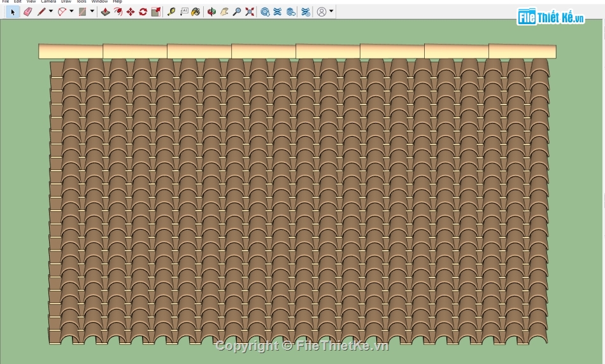
Task: Select the leftmost cream ridge cap segment
Action: pyautogui.click(x=71, y=52)
